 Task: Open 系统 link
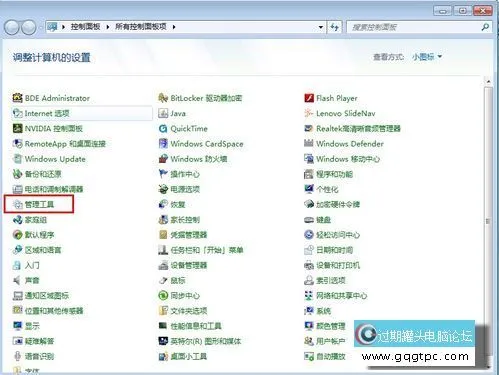click(x=323, y=311)
